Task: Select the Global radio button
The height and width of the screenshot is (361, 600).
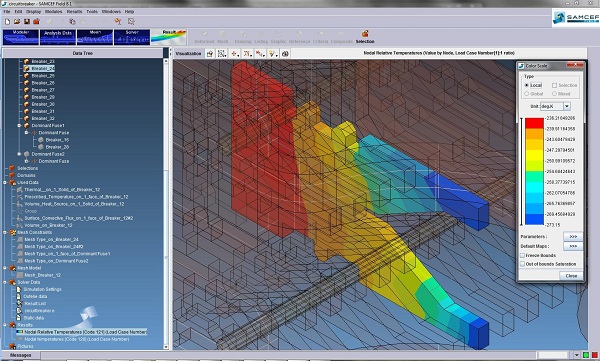Action: point(527,94)
